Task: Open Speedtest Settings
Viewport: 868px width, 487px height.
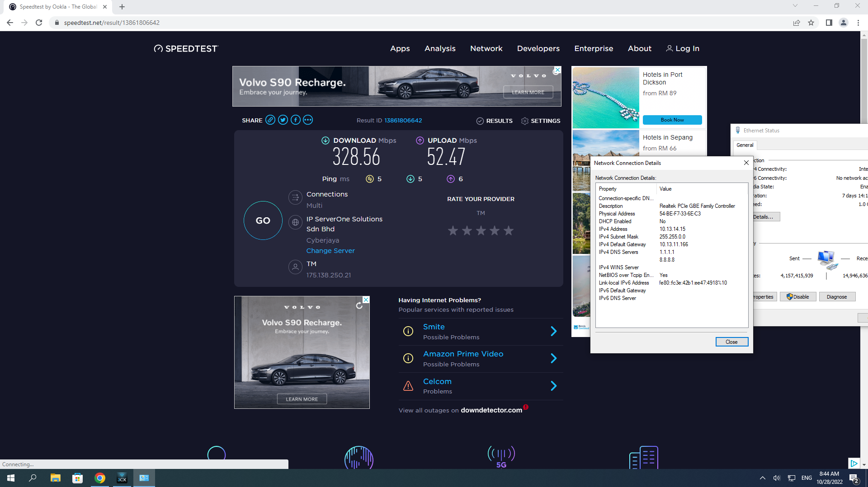Action: point(541,121)
